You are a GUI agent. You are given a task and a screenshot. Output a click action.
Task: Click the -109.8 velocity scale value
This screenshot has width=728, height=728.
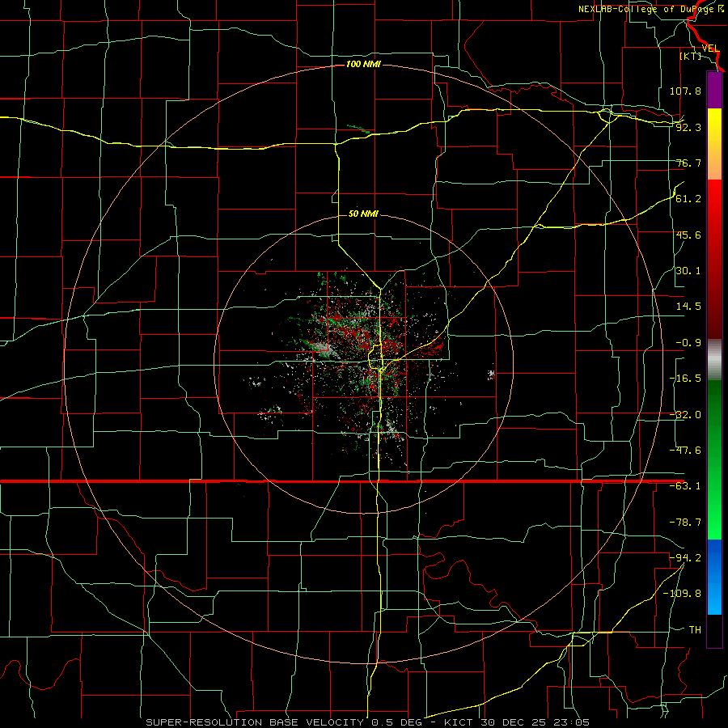coord(682,594)
